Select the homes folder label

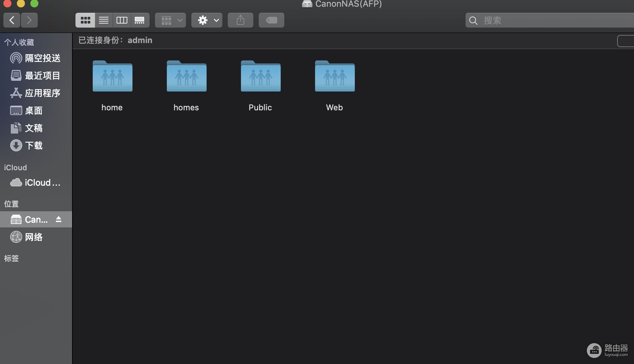tap(186, 108)
